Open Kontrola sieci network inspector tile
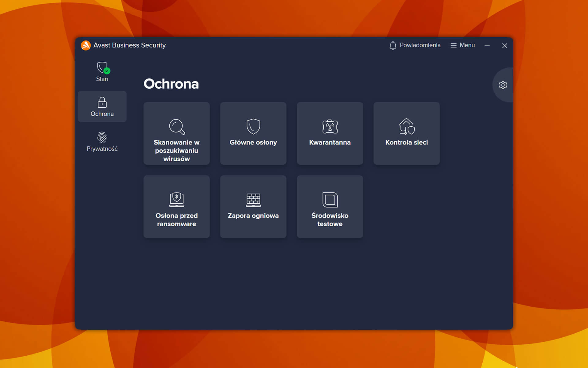This screenshot has width=588, height=368. [x=406, y=126]
